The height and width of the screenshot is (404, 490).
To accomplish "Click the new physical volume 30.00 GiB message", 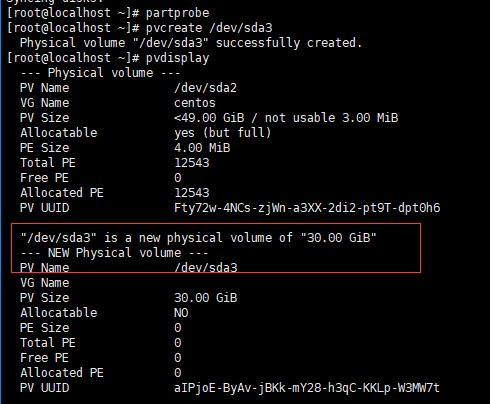I will (198, 238).
